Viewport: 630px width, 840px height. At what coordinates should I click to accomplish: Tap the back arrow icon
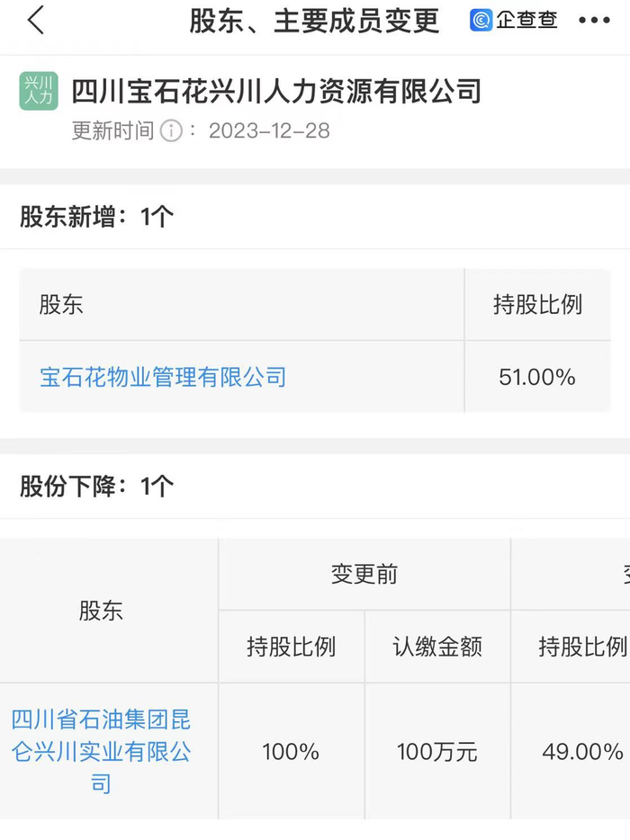(x=36, y=20)
